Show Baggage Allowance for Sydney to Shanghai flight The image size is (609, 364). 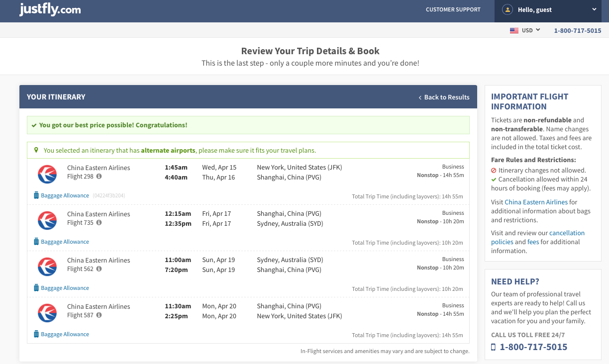click(65, 288)
